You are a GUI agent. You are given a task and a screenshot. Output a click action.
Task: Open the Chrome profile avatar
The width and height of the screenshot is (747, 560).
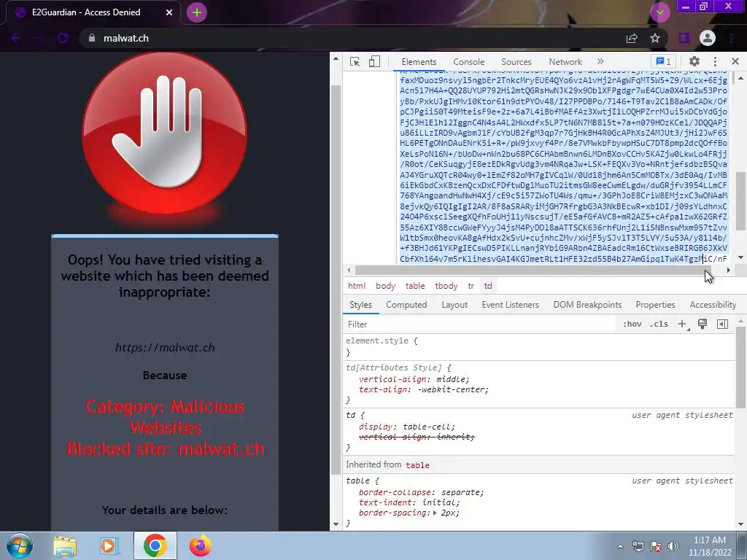(708, 38)
